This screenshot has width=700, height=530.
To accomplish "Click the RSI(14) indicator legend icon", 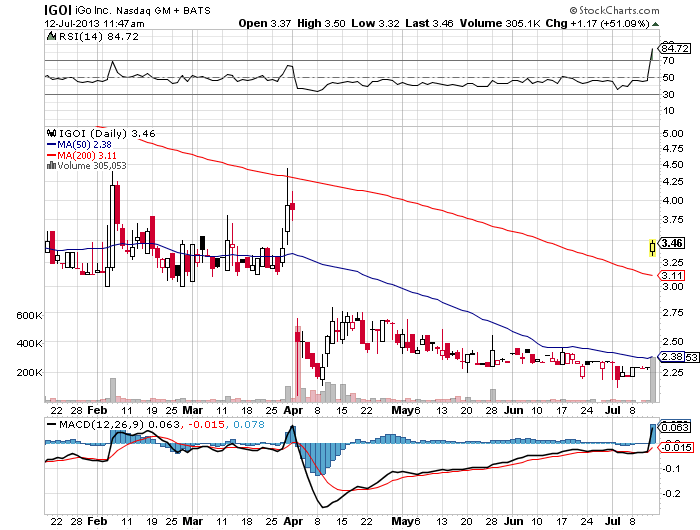I will [51, 36].
